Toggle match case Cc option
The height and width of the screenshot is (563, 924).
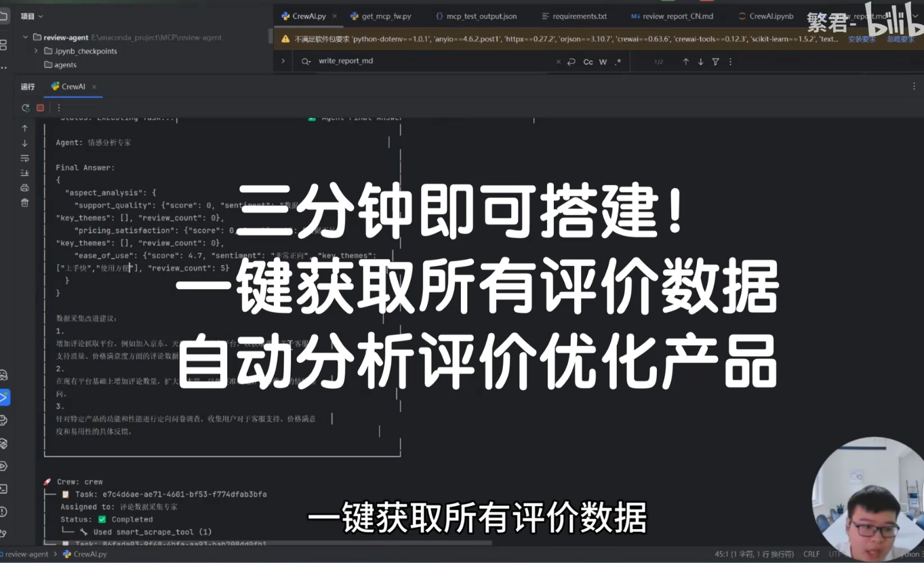(588, 62)
